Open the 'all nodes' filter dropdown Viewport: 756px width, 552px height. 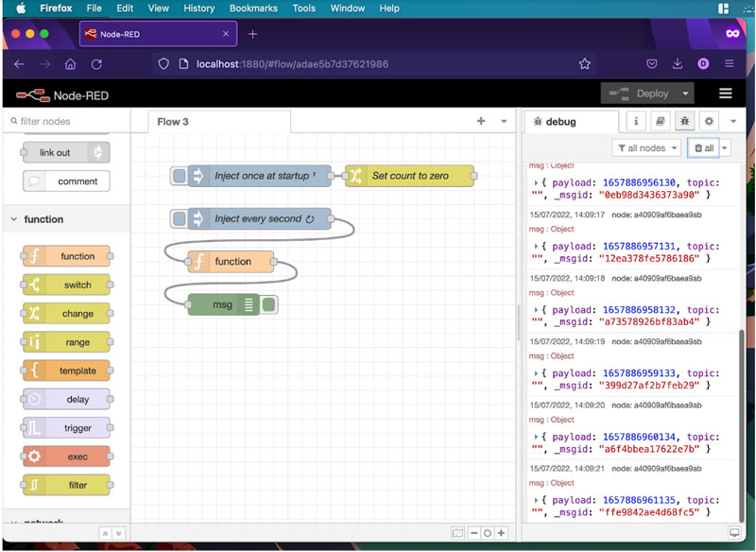pos(646,147)
